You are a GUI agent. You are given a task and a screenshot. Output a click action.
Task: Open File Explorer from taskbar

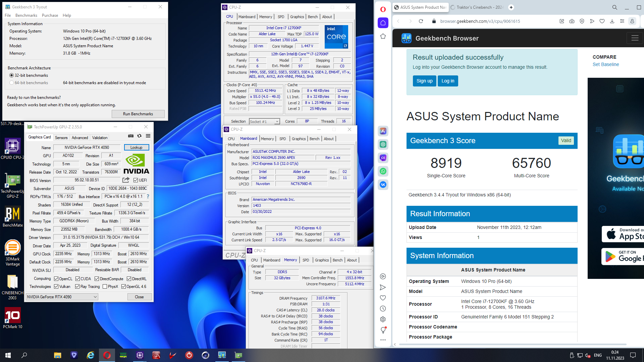pos(58,355)
